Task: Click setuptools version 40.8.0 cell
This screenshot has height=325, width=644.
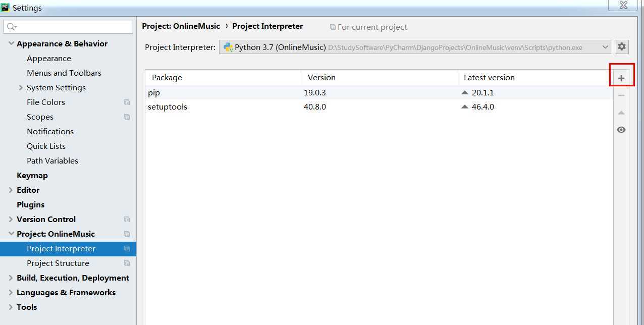Action: click(x=315, y=106)
